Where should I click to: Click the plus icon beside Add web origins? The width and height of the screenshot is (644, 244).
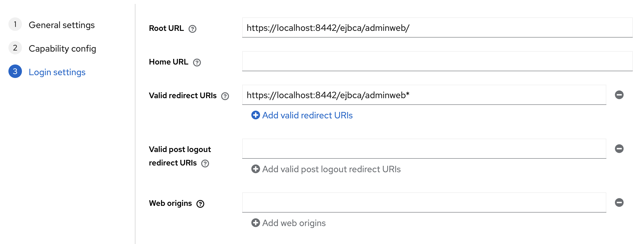(x=255, y=223)
